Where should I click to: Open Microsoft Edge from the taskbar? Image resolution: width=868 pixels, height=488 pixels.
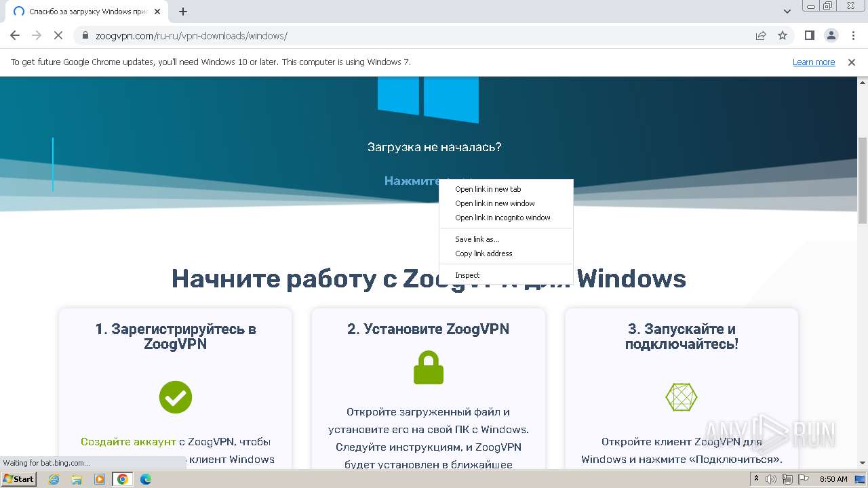pos(146,479)
